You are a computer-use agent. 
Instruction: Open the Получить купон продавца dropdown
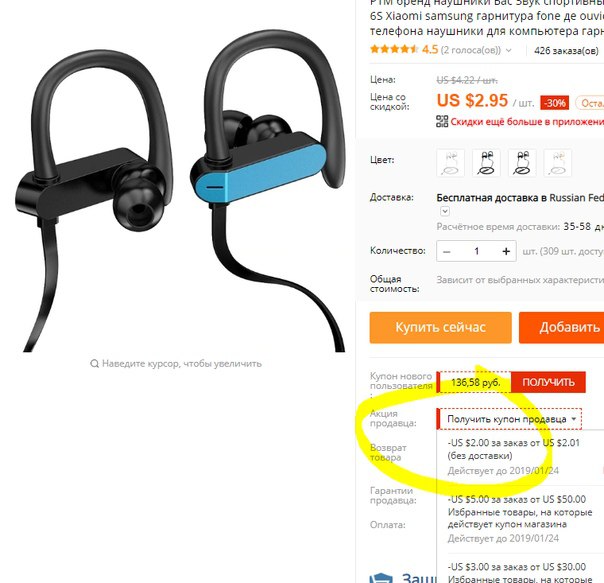pos(509,419)
